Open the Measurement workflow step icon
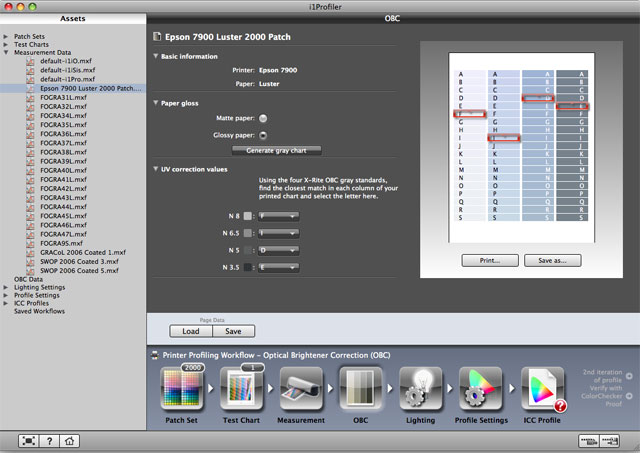The image size is (640, 453). pyautogui.click(x=301, y=388)
